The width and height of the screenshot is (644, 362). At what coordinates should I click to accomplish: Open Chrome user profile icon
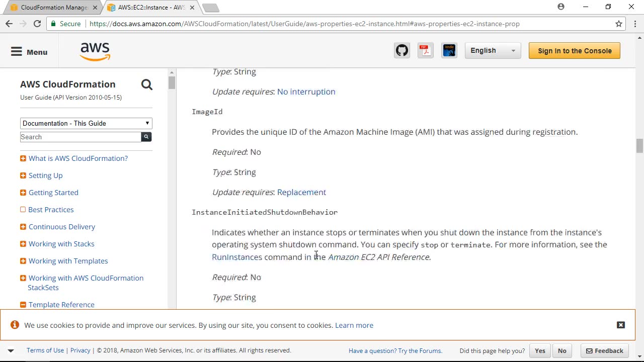pos(561,7)
